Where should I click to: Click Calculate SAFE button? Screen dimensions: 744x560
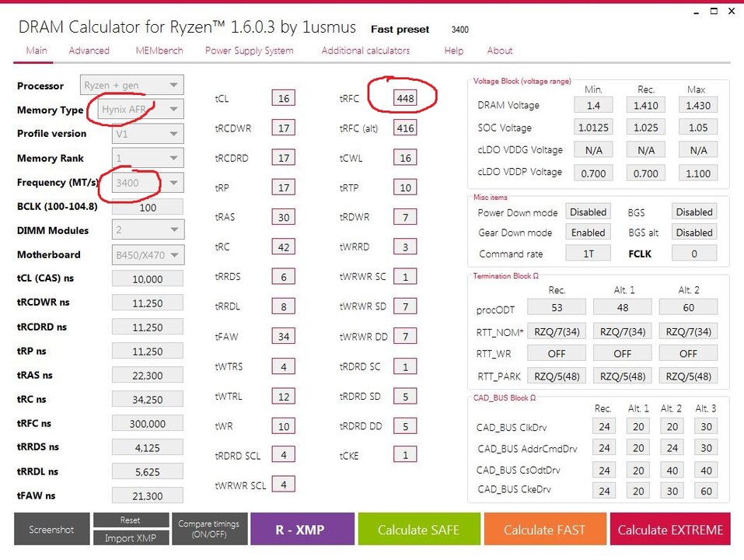click(419, 529)
